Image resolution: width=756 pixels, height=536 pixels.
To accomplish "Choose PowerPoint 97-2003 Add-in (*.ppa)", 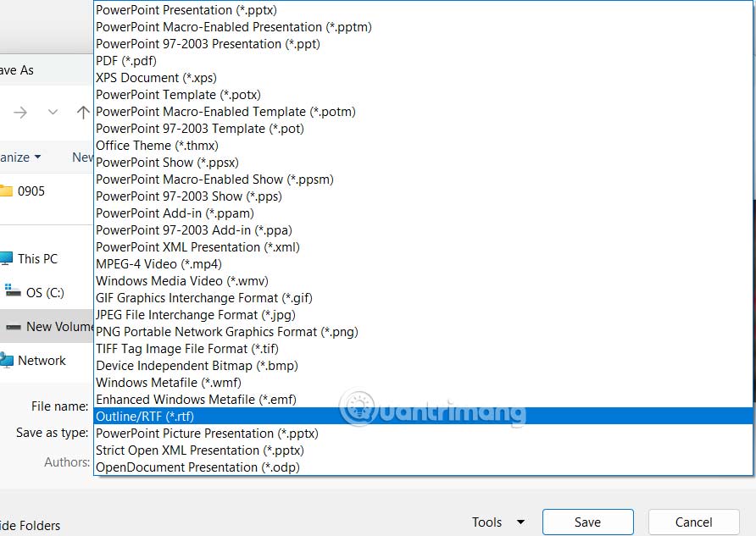I will [x=423, y=230].
